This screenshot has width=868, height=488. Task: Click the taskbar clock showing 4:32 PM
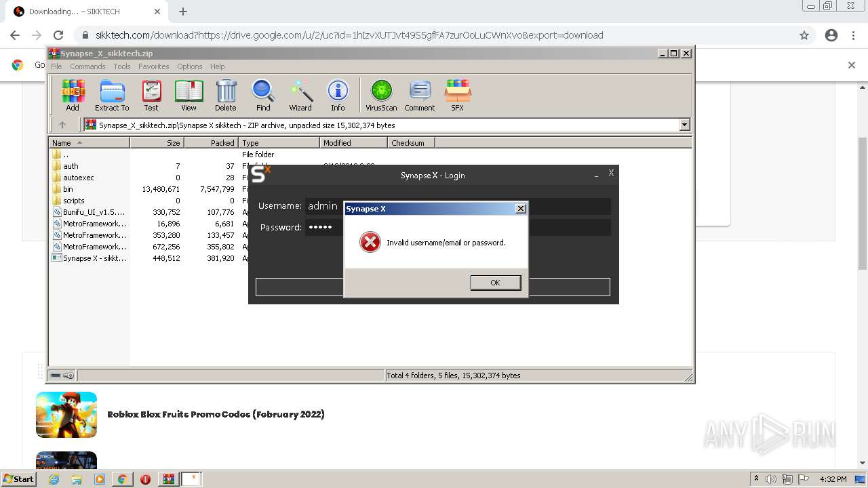point(833,479)
